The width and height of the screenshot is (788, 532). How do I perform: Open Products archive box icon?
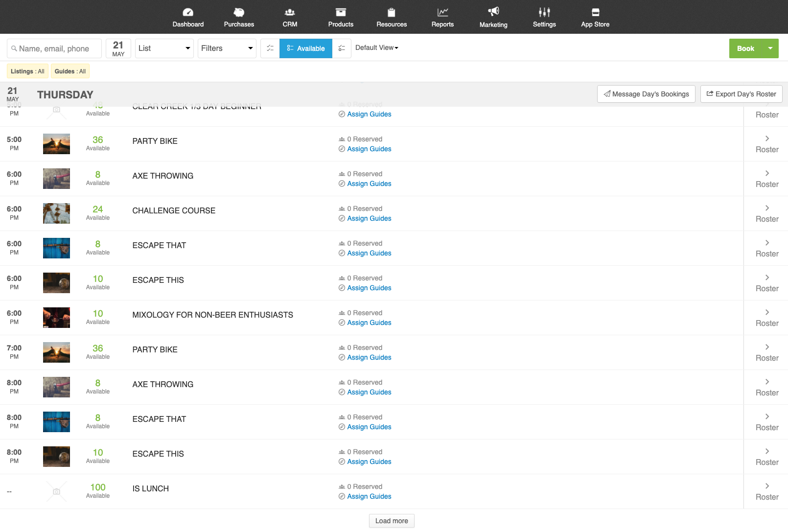click(x=341, y=12)
